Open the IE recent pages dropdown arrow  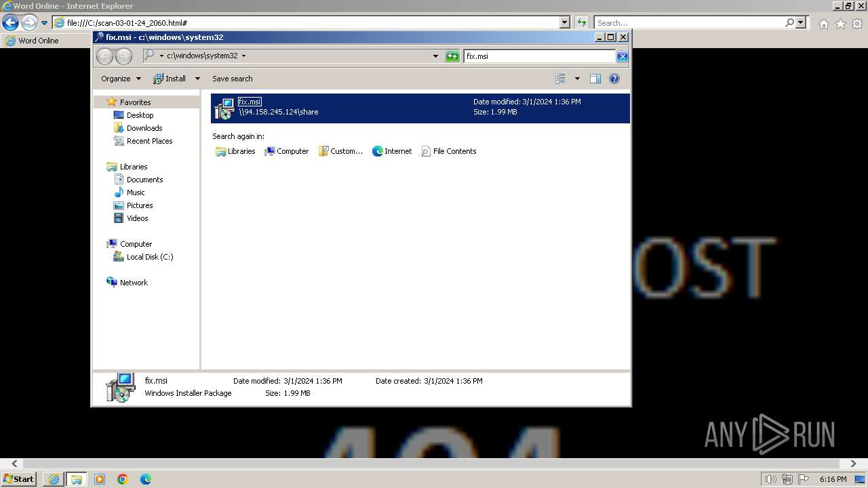point(44,23)
